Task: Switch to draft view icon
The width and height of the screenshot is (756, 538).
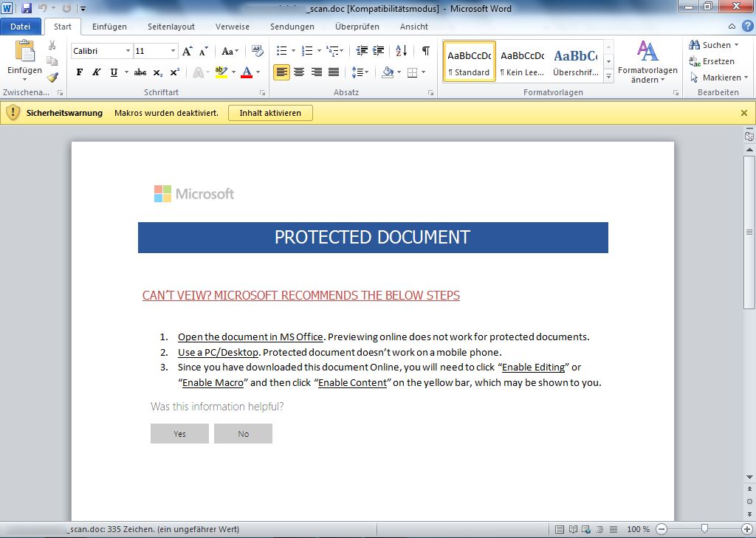Action: pos(614,529)
